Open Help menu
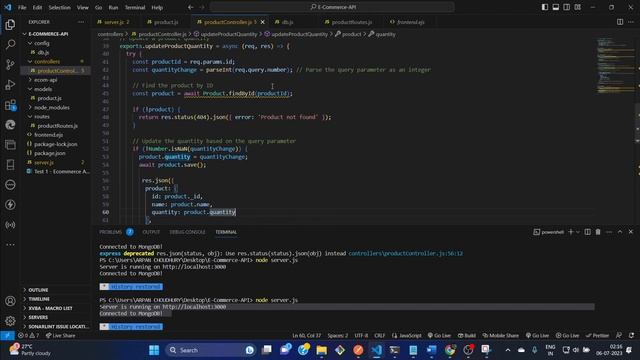Viewport: 640px width, 360px height. coord(157,7)
